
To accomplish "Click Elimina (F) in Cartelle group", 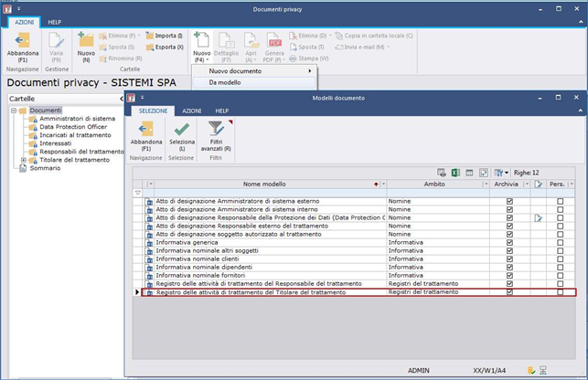I will tap(119, 36).
